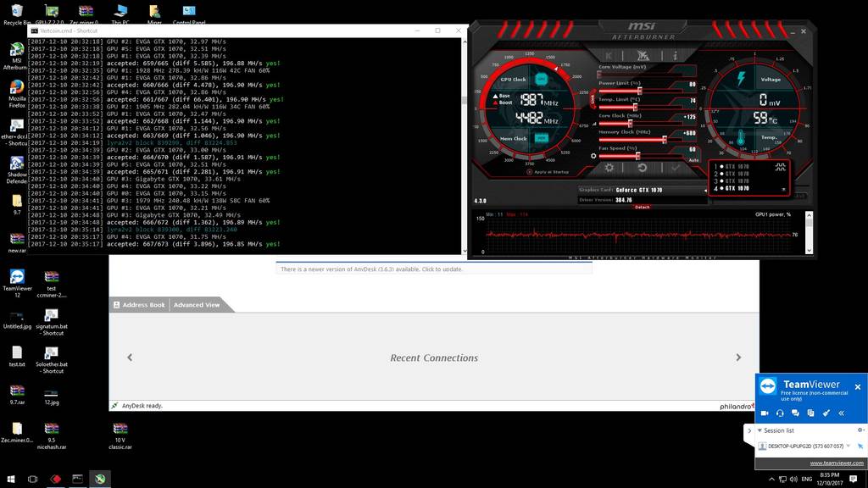Click the Vertcoin console vertical scrollbar

click(465, 146)
